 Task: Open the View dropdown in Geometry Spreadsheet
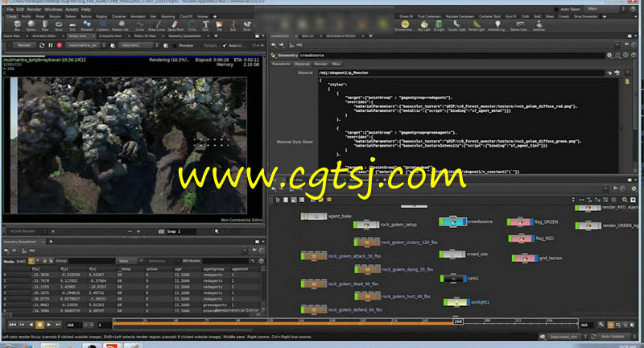point(130,261)
